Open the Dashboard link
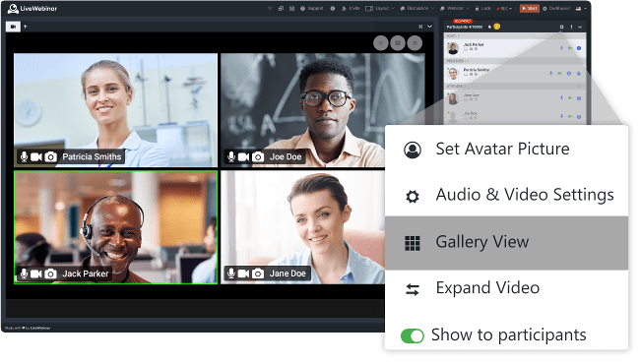 pos(556,8)
